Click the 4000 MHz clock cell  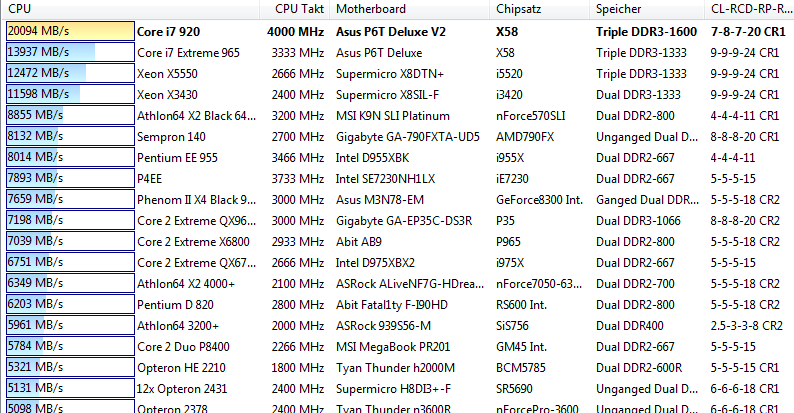click(295, 32)
